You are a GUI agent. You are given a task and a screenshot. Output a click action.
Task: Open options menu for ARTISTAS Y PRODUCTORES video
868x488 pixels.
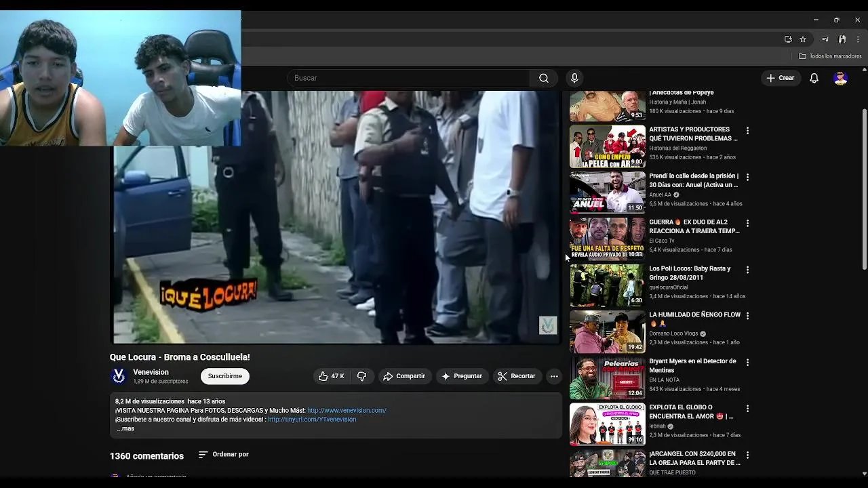click(x=747, y=130)
